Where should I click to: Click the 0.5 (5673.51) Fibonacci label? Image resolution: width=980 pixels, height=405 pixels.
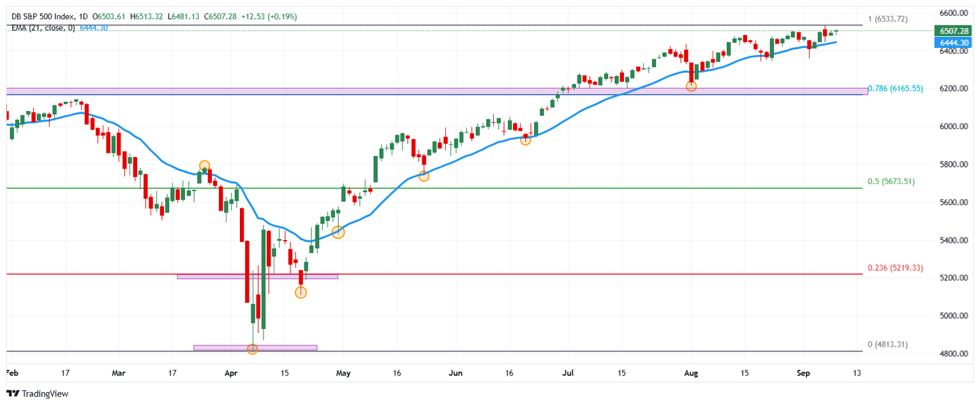pos(891,181)
